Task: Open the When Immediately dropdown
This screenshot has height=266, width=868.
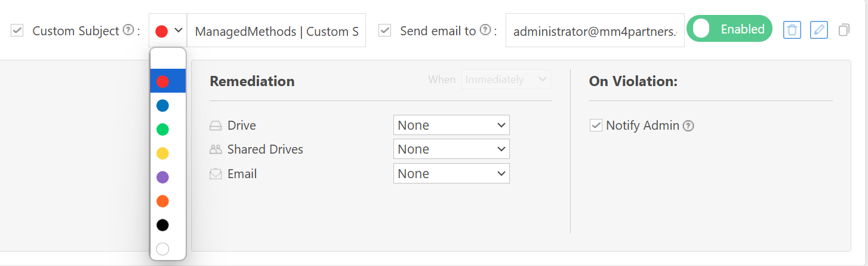Action: click(x=506, y=80)
